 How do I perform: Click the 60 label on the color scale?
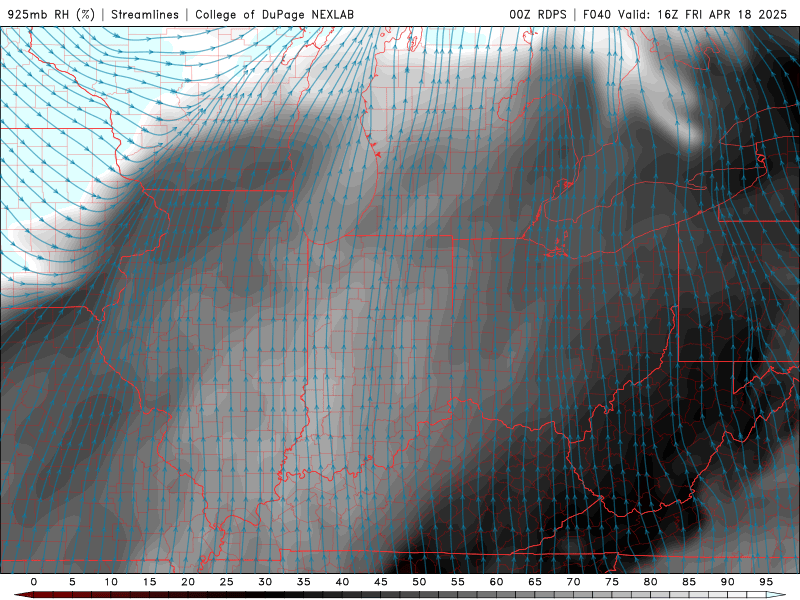tap(496, 582)
